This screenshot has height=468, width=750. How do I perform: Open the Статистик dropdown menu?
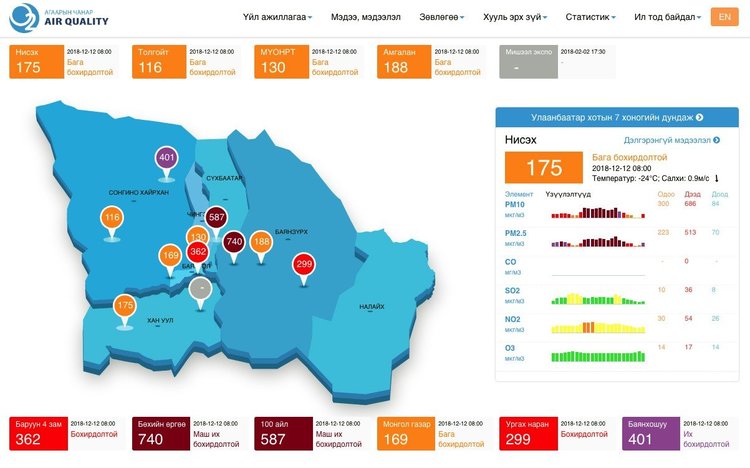(x=590, y=17)
